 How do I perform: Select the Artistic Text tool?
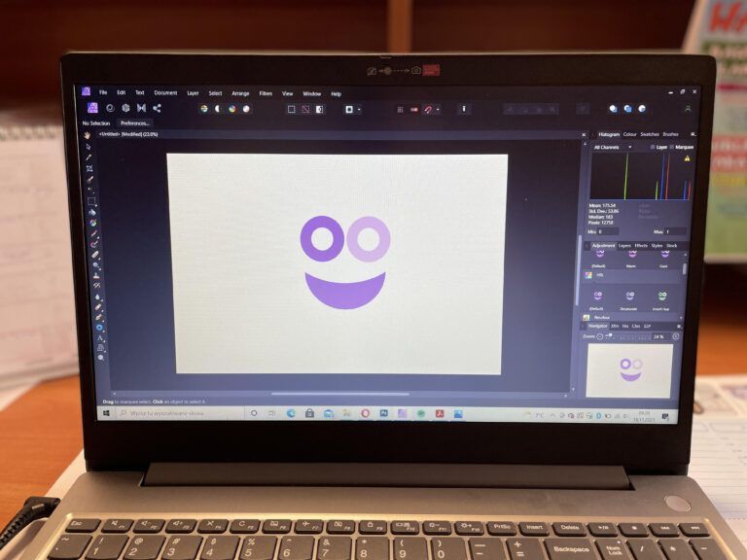[x=100, y=338]
